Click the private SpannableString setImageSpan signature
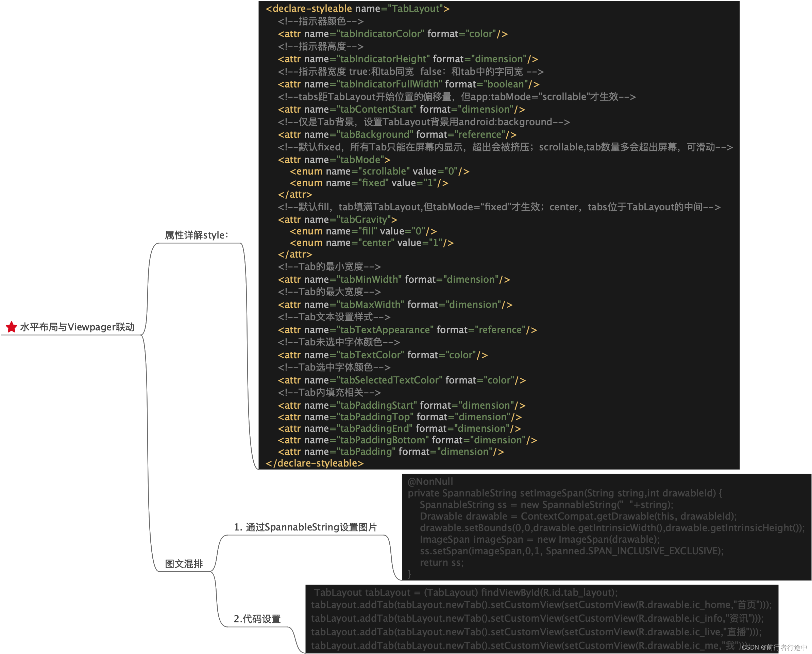Viewport: 812px width, 654px height. 565,494
